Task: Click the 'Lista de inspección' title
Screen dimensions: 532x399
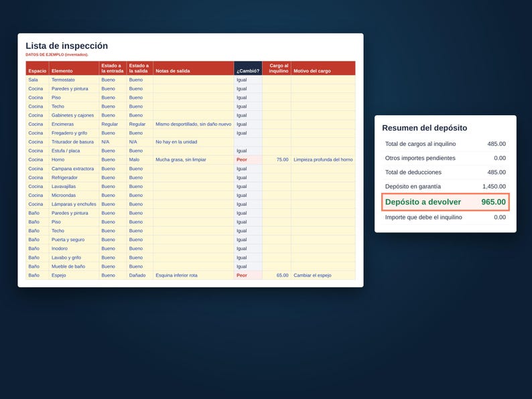Action: [x=67, y=46]
